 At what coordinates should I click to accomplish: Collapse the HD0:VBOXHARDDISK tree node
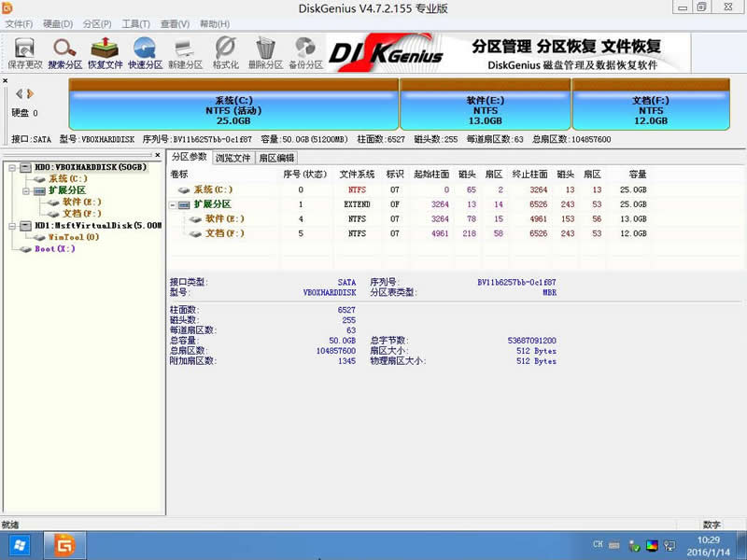pyautogui.click(x=11, y=167)
